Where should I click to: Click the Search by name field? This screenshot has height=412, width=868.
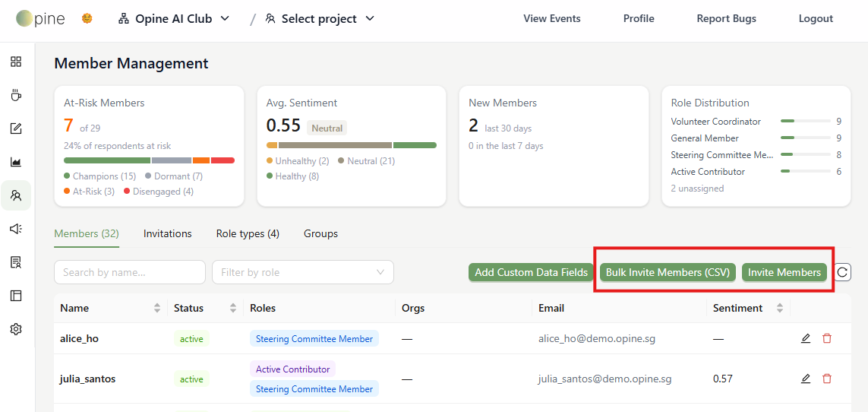pyautogui.click(x=130, y=272)
